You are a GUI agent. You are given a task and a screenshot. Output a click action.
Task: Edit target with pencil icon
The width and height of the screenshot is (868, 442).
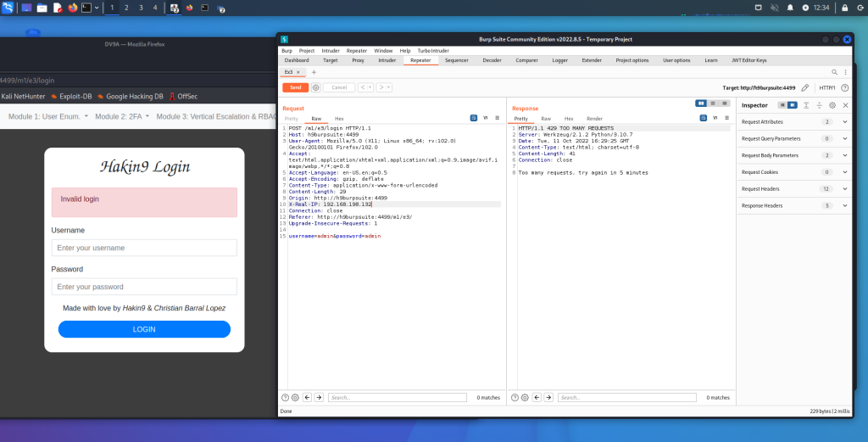(x=805, y=87)
